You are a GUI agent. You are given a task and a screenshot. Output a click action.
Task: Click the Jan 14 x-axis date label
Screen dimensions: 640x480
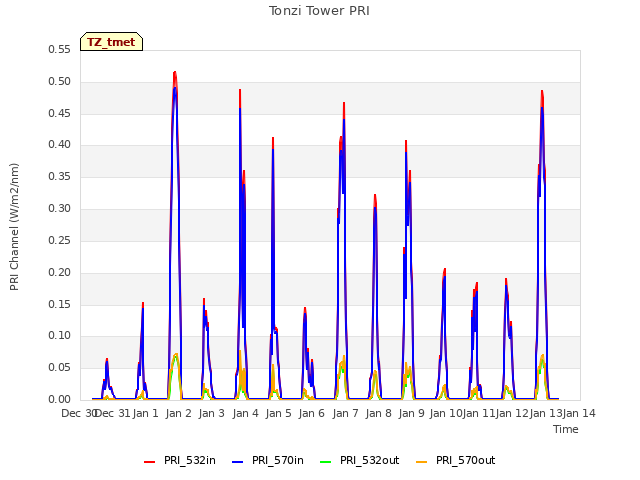click(x=579, y=413)
